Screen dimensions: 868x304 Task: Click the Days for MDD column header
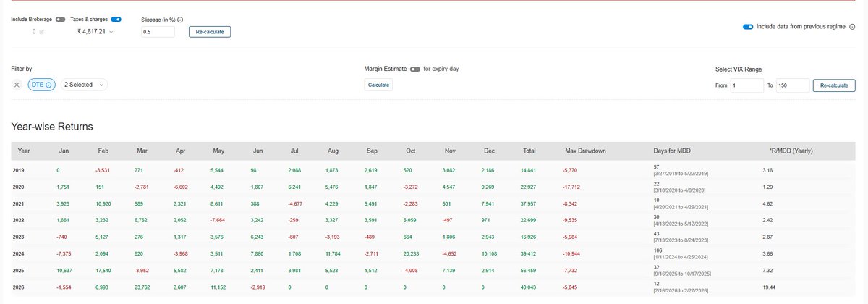tap(673, 151)
